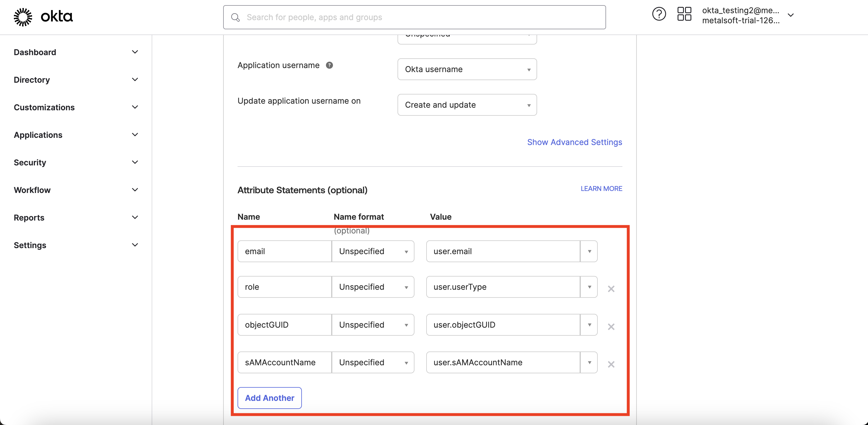
Task: Delete the objectGUID attribute row
Action: click(x=611, y=327)
